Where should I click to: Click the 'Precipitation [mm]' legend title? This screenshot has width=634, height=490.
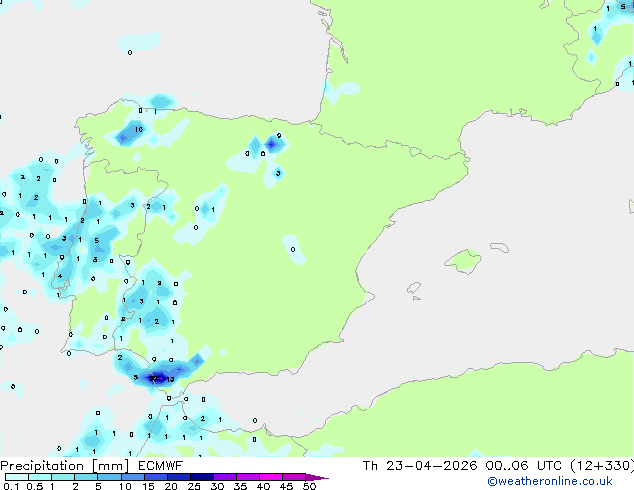point(65,466)
